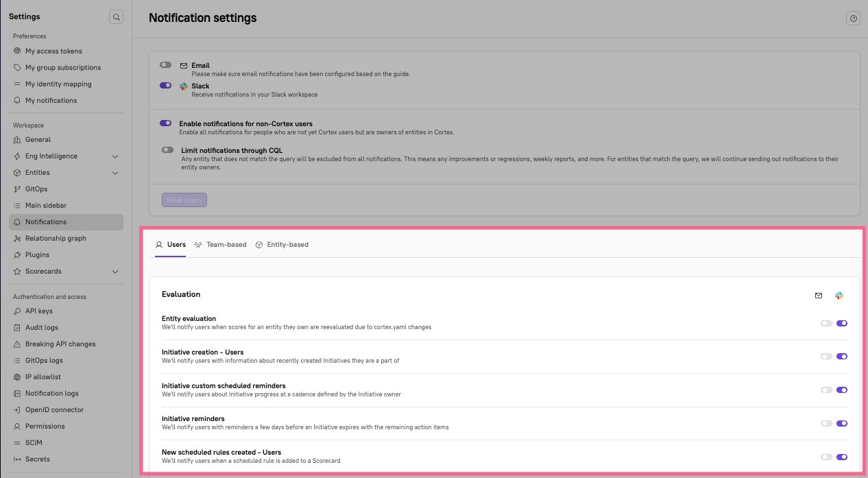The width and height of the screenshot is (868, 478).
Task: Disable the Slack notifications toggle
Action: click(165, 86)
